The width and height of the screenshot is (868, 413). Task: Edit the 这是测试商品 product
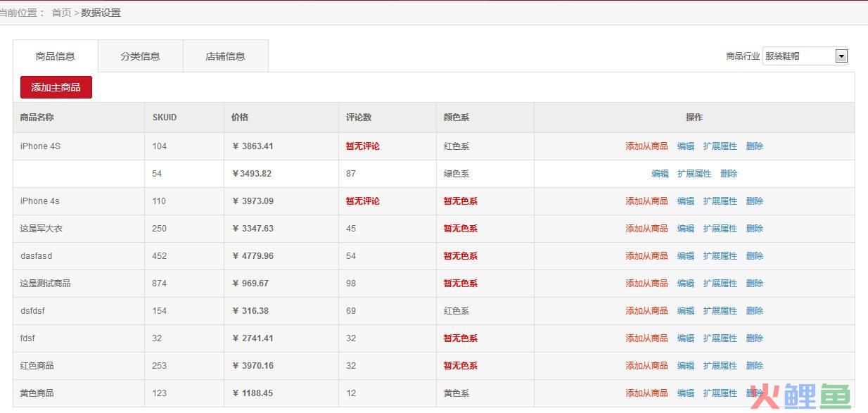[x=686, y=284]
